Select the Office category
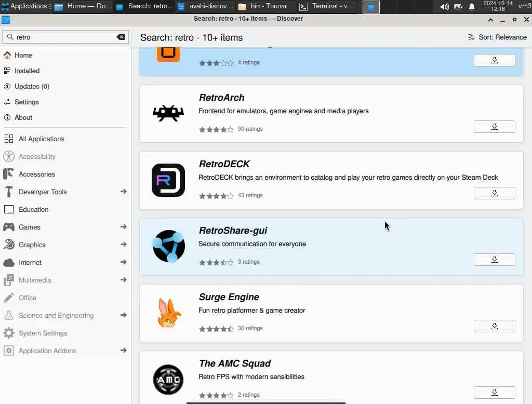Image resolution: width=532 pixels, height=404 pixels. tap(65, 298)
